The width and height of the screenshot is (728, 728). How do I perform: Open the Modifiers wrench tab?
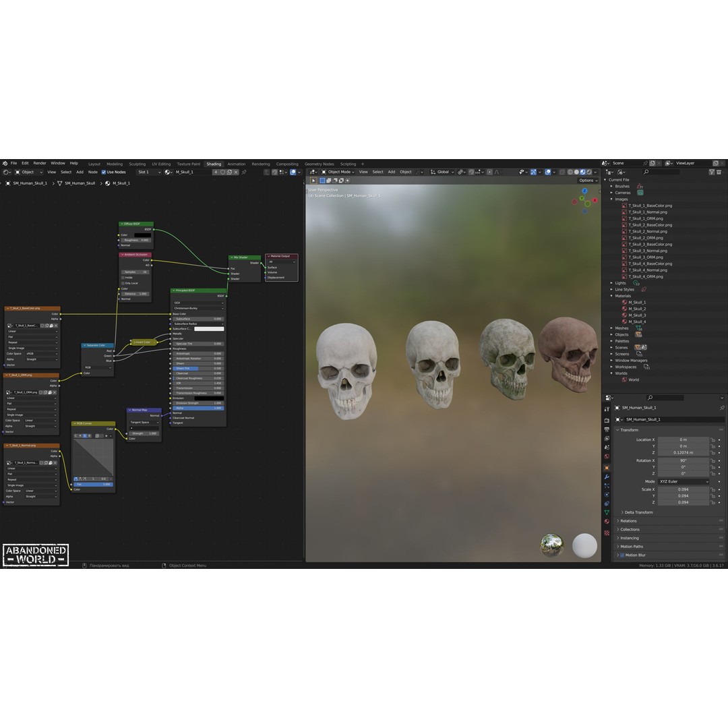pos(607,477)
